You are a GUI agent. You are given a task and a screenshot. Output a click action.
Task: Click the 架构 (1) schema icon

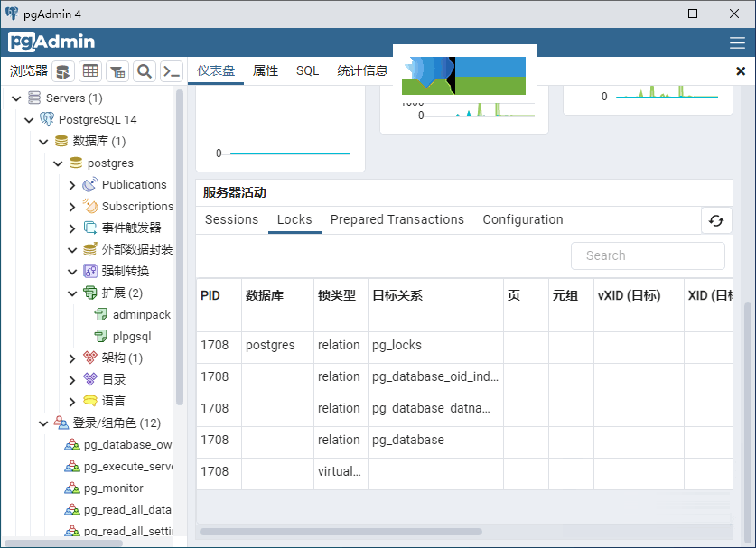click(x=90, y=358)
